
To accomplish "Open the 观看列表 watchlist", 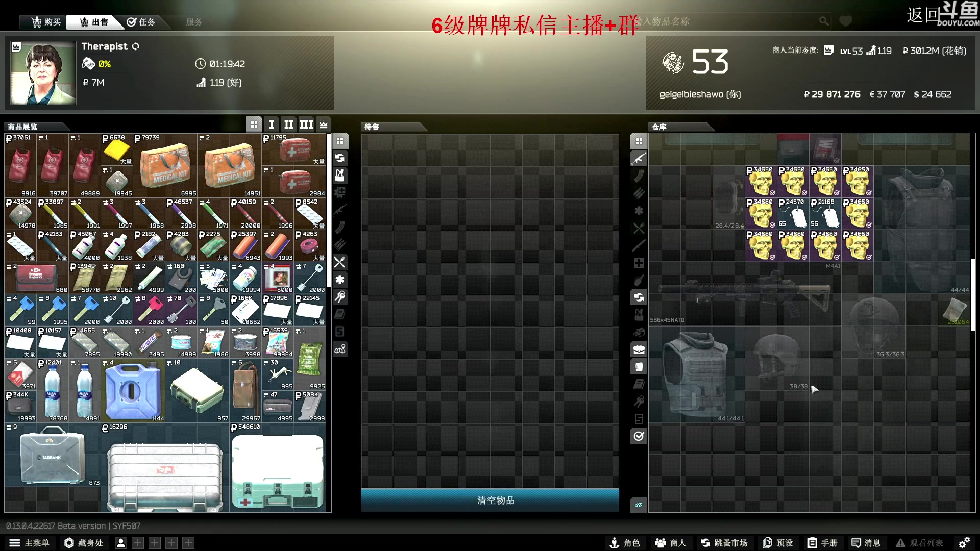I will point(920,543).
